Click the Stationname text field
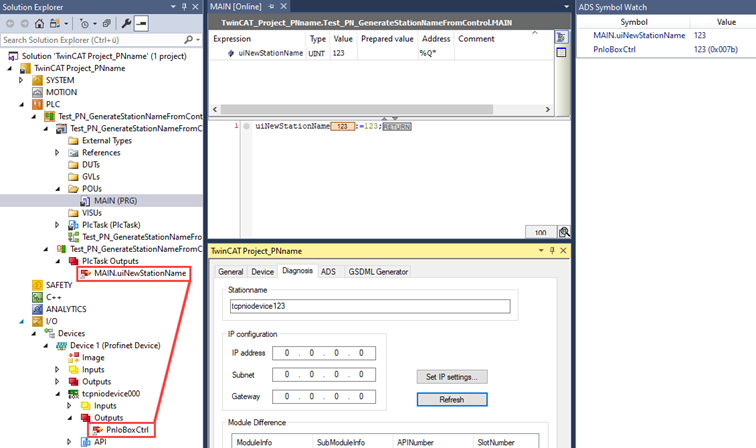Image resolution: width=756 pixels, height=448 pixels. point(369,307)
